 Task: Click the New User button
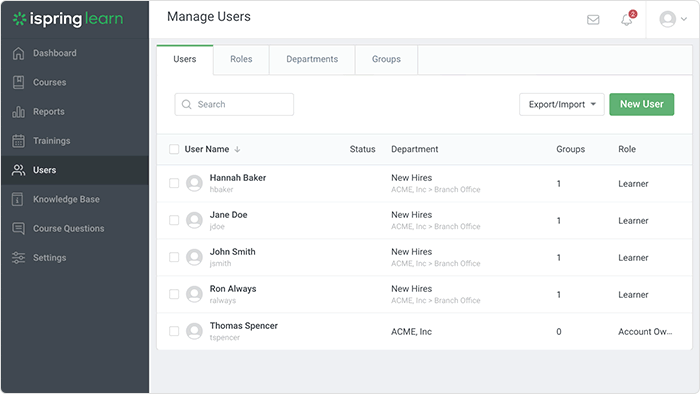point(642,104)
